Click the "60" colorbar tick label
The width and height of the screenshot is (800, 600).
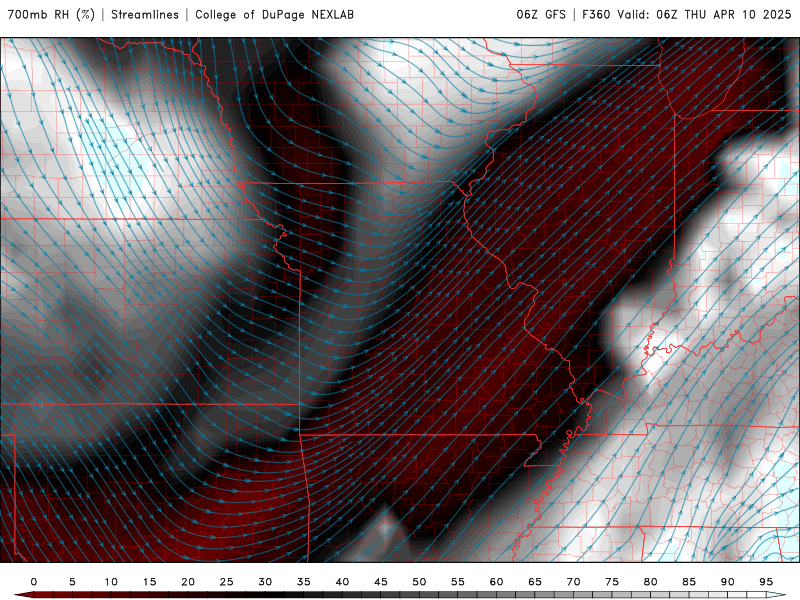496,582
